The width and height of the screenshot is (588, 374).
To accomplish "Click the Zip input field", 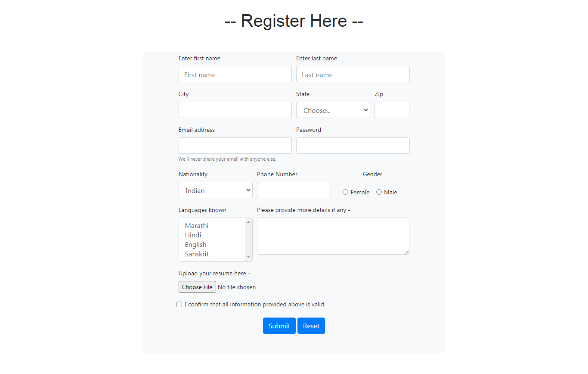I will tap(392, 110).
